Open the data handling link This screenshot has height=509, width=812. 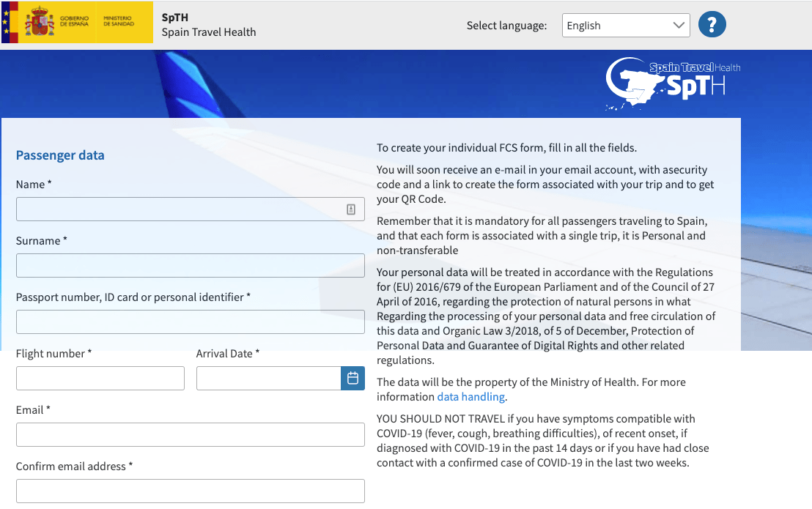pyautogui.click(x=470, y=397)
